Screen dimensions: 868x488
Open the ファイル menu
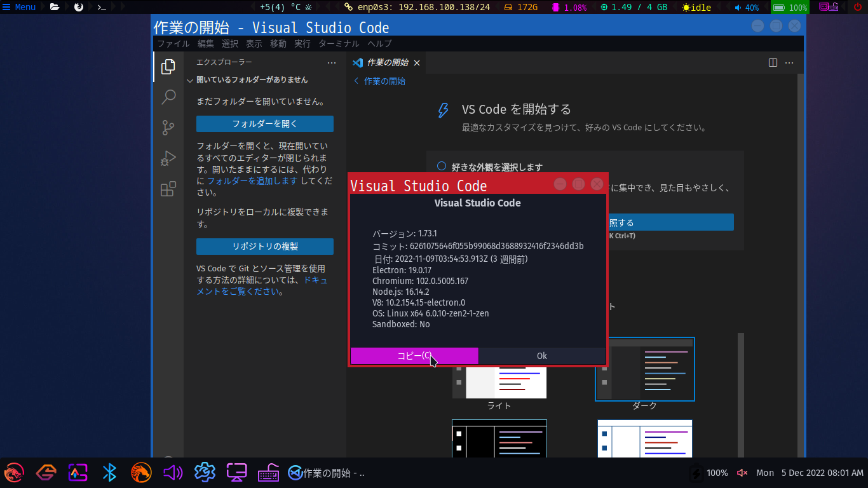[173, 44]
